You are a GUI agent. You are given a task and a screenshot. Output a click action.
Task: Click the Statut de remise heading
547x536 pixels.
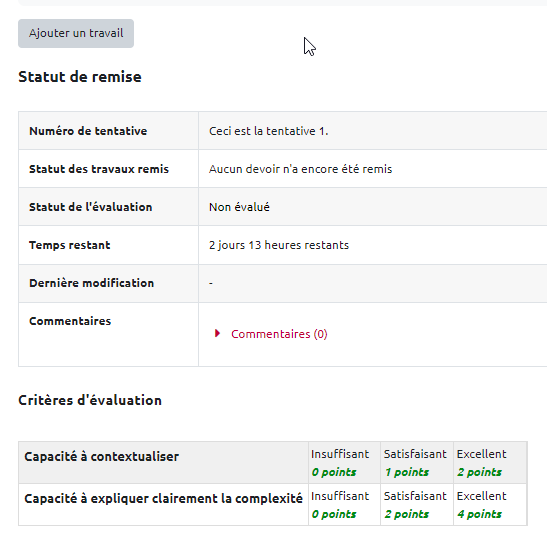(x=80, y=77)
